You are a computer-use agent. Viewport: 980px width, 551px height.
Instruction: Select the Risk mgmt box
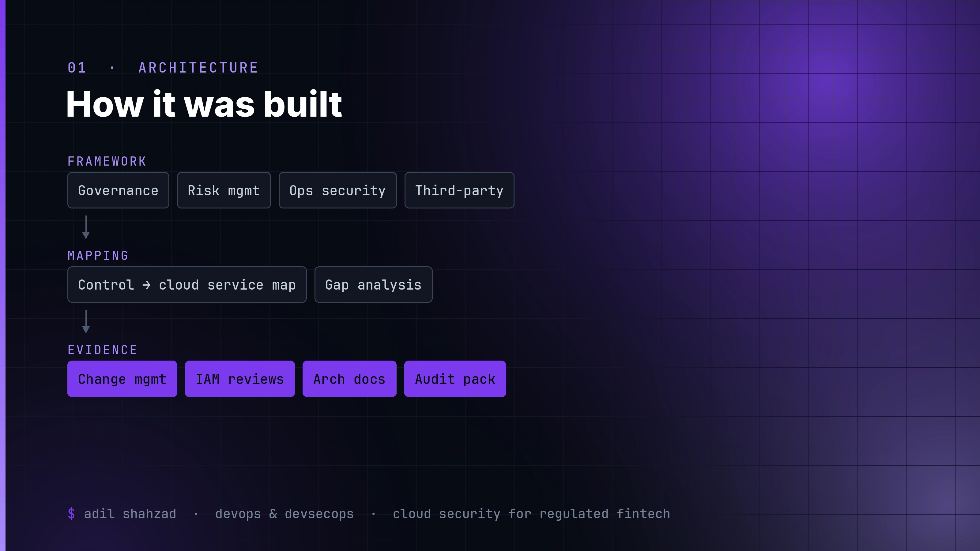point(224,190)
